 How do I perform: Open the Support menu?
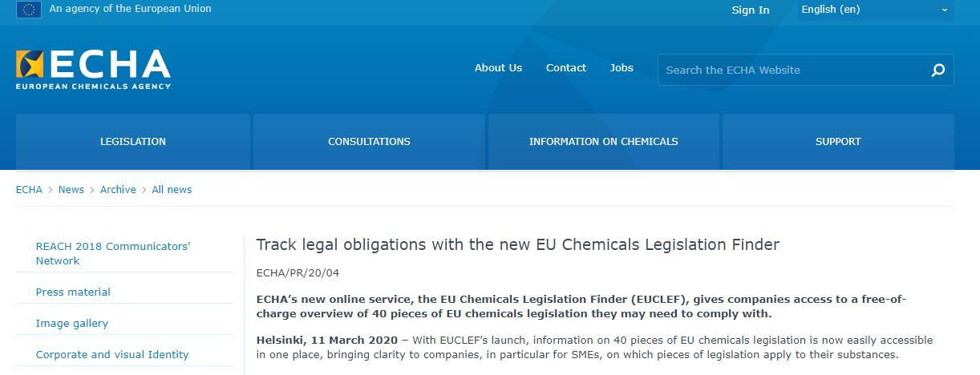838,142
